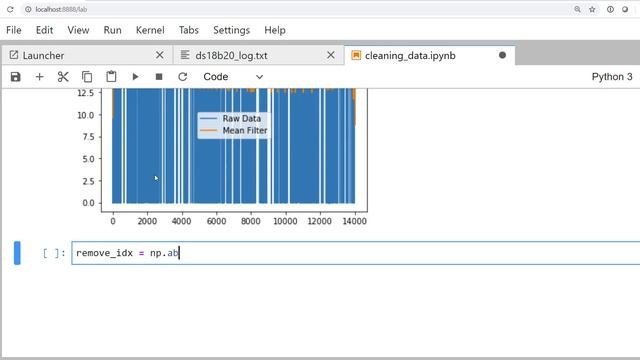Click the blue cell collapser bar
Screen dimensions: 640x360
[x=17, y=253]
